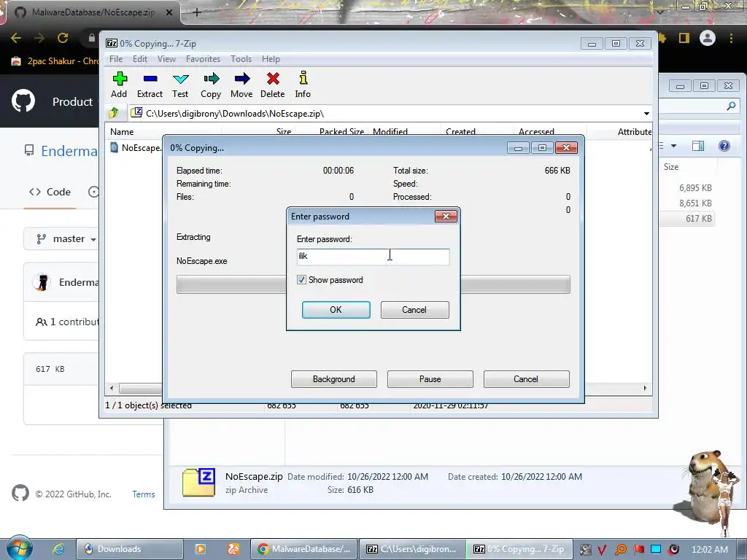
Task: Click Cancel in the 0% Copying dialog
Action: (x=526, y=379)
